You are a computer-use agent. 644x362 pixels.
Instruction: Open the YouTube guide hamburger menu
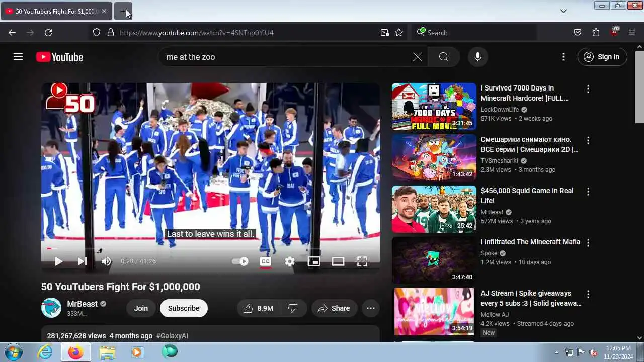click(x=18, y=57)
